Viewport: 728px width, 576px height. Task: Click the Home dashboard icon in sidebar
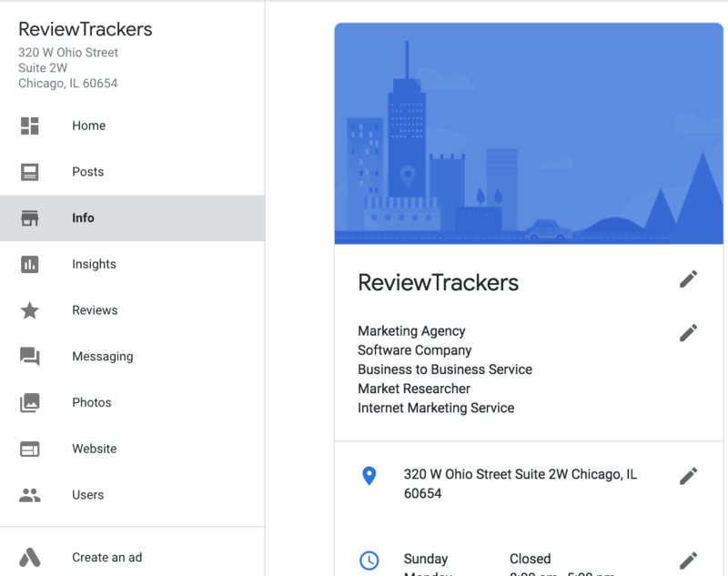tap(30, 126)
